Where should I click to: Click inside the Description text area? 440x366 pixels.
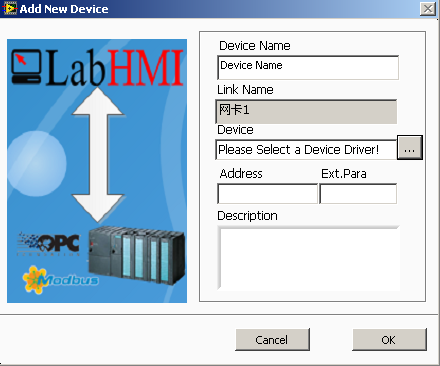coord(308,258)
